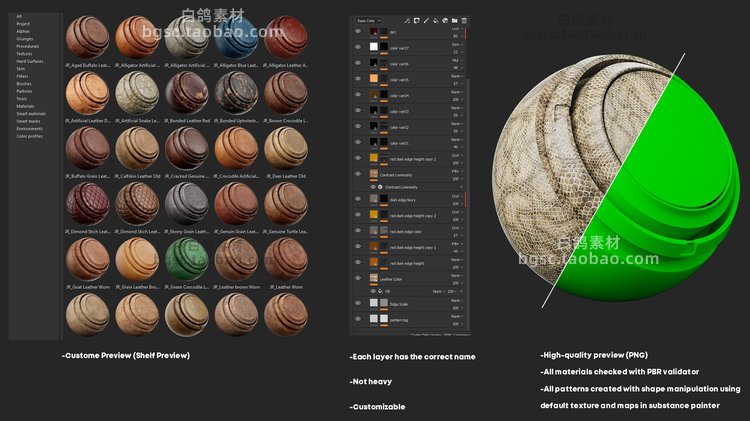Hide the pattern big layer
Image resolution: width=750 pixels, height=421 pixels.
pos(358,319)
